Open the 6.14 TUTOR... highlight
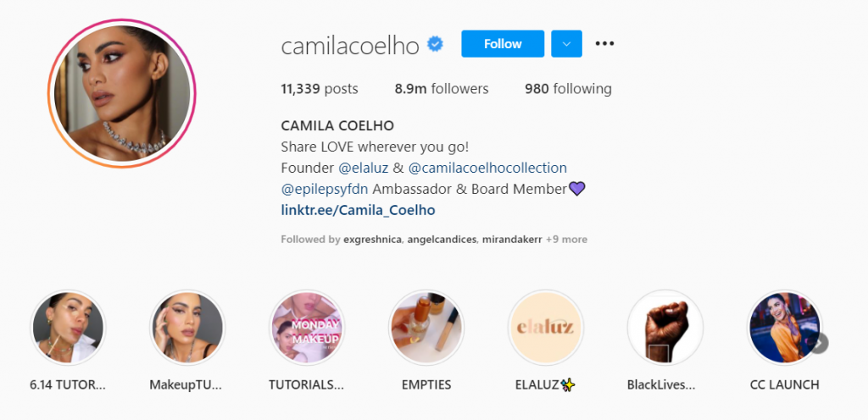The height and width of the screenshot is (420, 868). (x=68, y=328)
